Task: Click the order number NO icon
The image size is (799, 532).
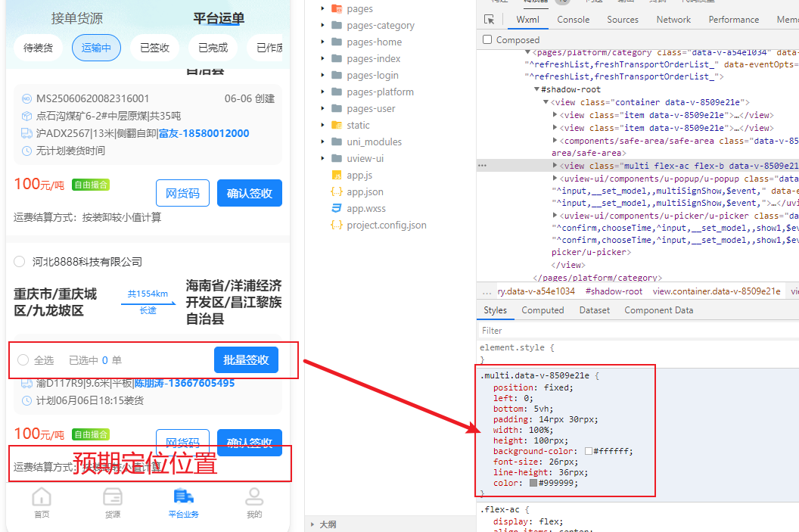Action: coord(26,99)
